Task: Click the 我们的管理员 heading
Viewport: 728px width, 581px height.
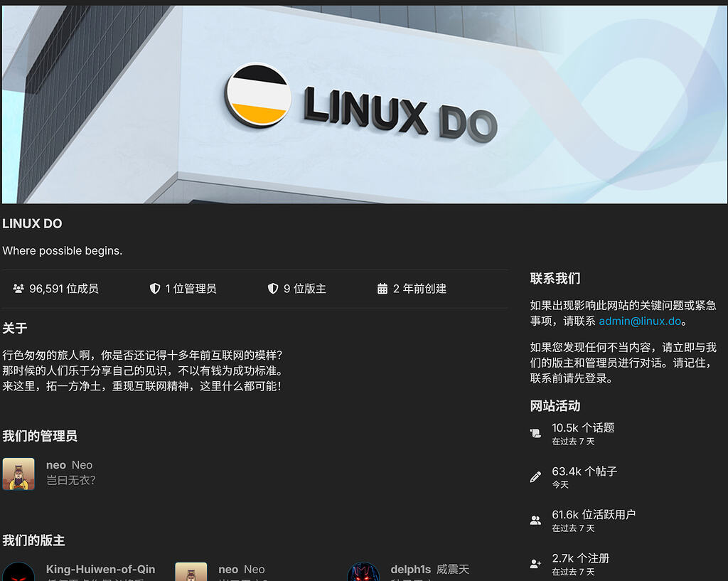Action: pos(40,436)
